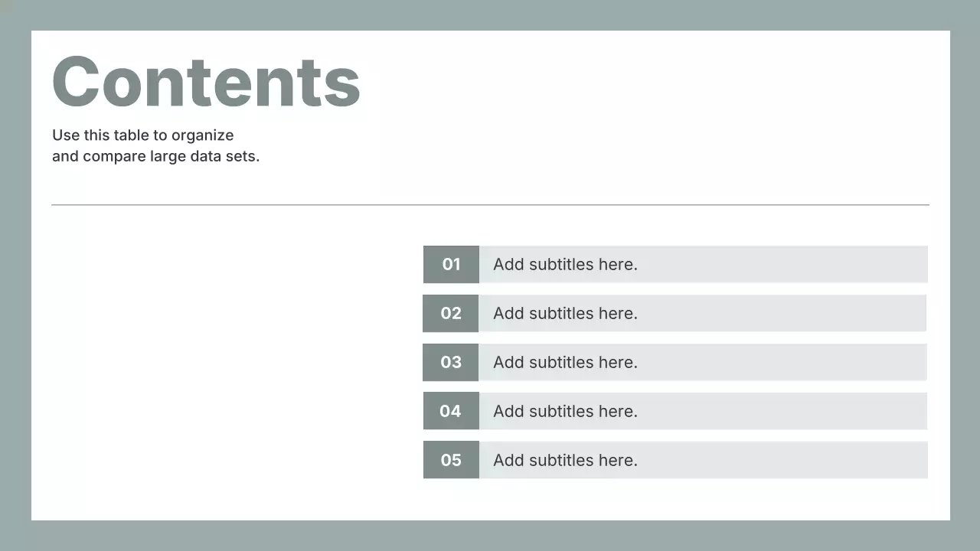
Task: Click 'Add subtitles here.' text beside 01
Action: (x=565, y=265)
